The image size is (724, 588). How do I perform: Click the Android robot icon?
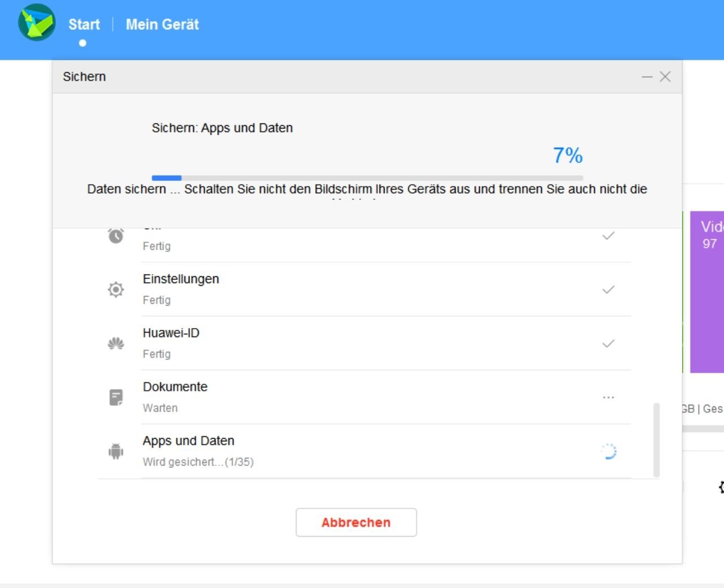click(x=116, y=452)
